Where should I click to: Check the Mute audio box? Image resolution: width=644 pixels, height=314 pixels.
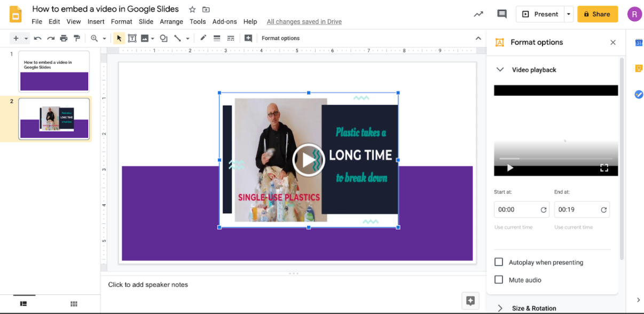(x=499, y=280)
